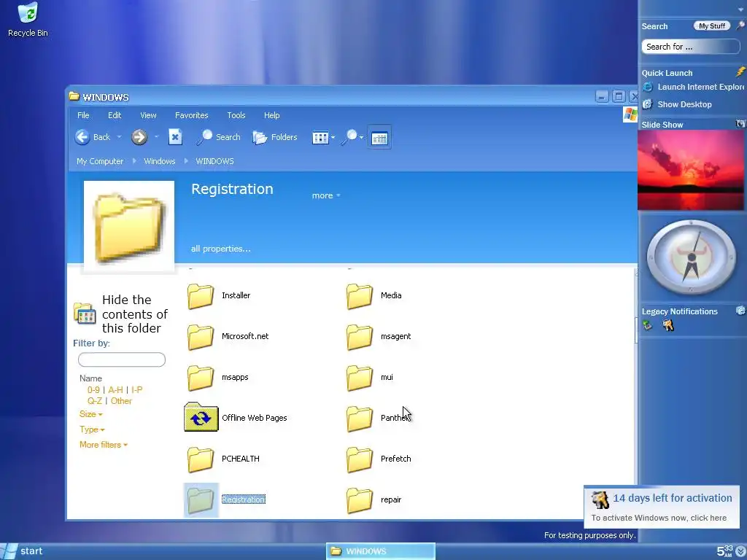
Task: Expand the Type filter dropdown
Action: click(92, 429)
